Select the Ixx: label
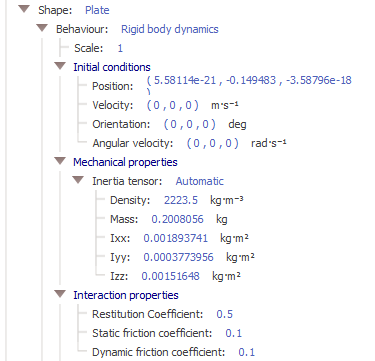This screenshot has width=375, height=361. 120,238
